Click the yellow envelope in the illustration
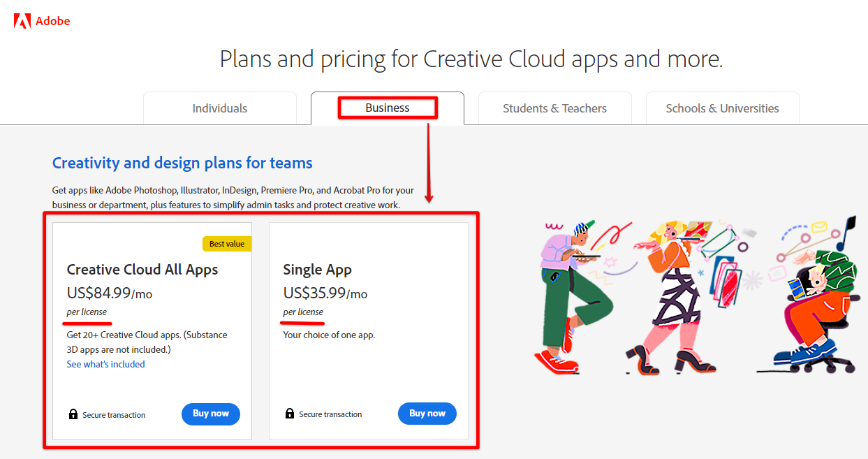The width and height of the screenshot is (868, 459). click(x=818, y=227)
